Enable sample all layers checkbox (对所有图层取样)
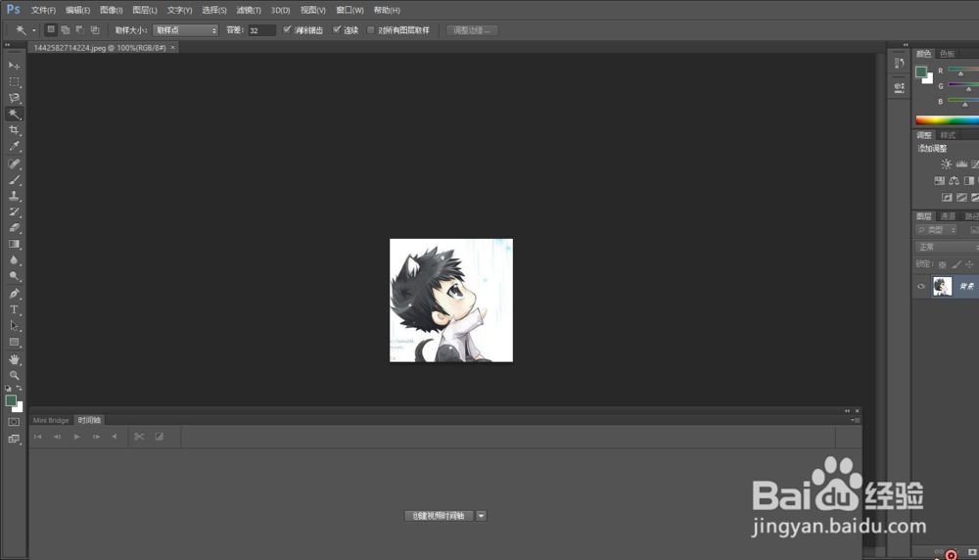Screen dimensions: 979x560 click(371, 30)
